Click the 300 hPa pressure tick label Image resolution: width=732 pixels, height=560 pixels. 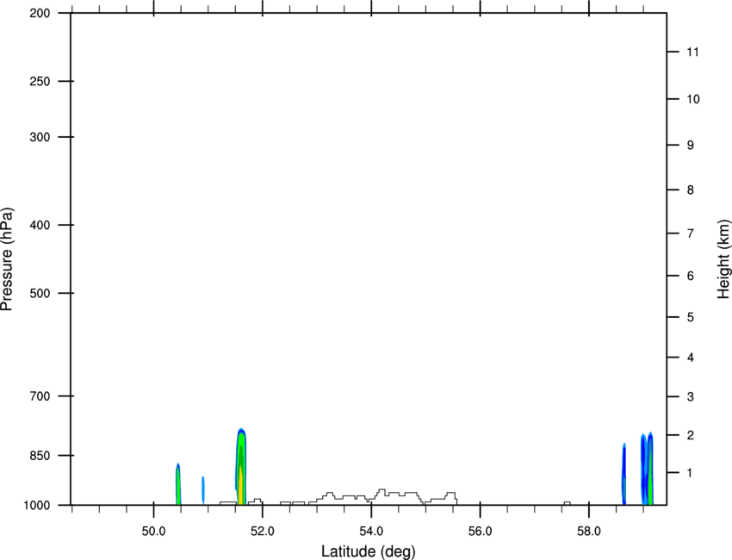[x=40, y=137]
